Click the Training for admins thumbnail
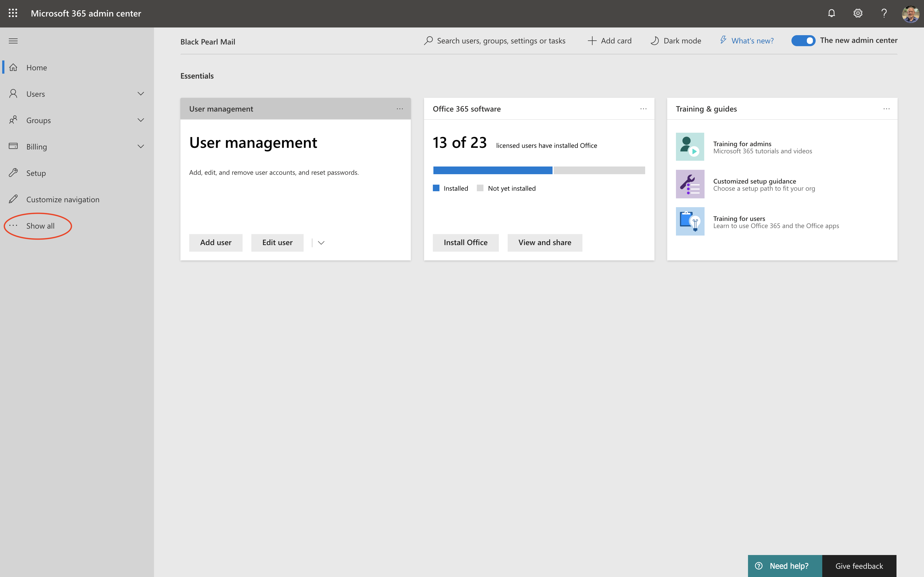The width and height of the screenshot is (924, 577). click(x=690, y=146)
